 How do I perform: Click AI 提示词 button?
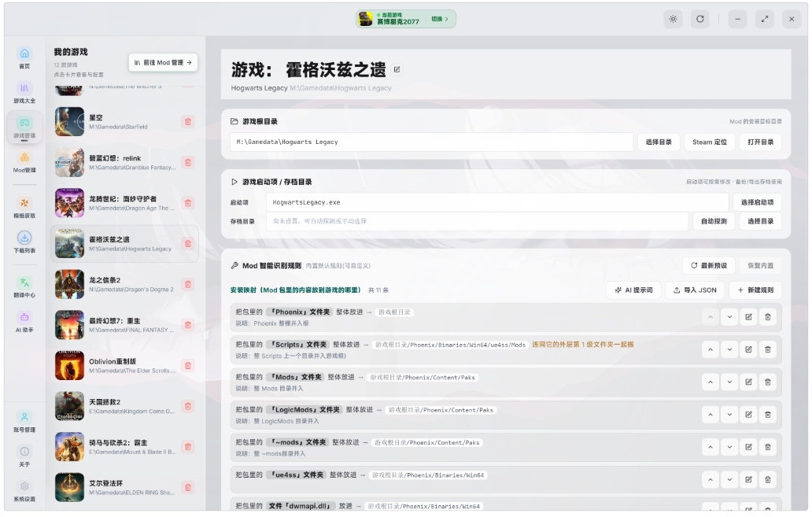tap(633, 290)
